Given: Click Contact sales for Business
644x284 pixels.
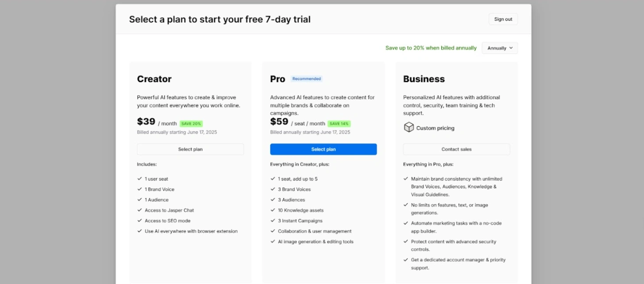Looking at the screenshot, I should click(x=456, y=149).
